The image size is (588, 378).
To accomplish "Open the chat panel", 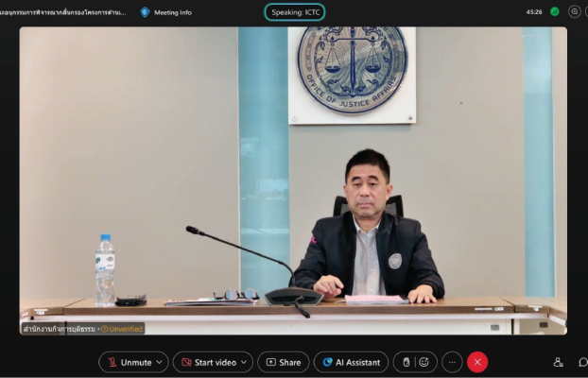I will coord(581,362).
